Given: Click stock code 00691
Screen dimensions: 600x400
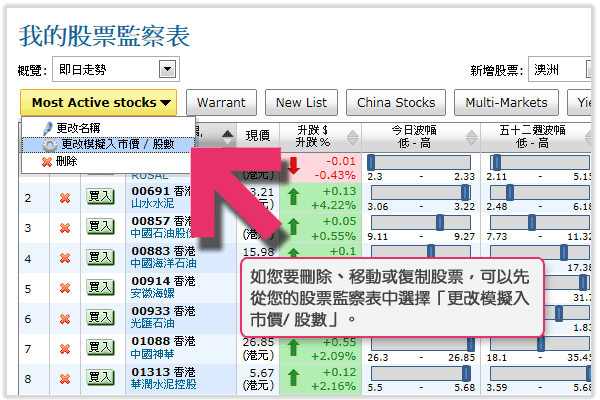Looking at the screenshot, I should click(150, 191).
